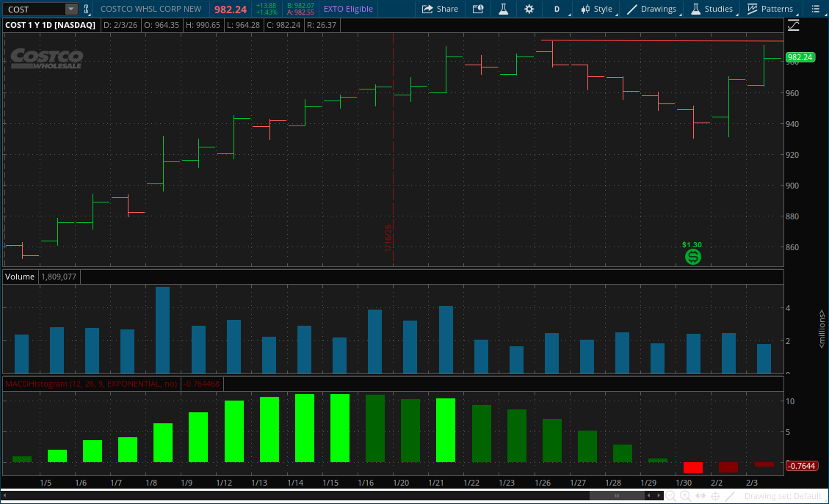Click the flask Edit Studies icon
Screen dimensions: 829x504
[503, 9]
